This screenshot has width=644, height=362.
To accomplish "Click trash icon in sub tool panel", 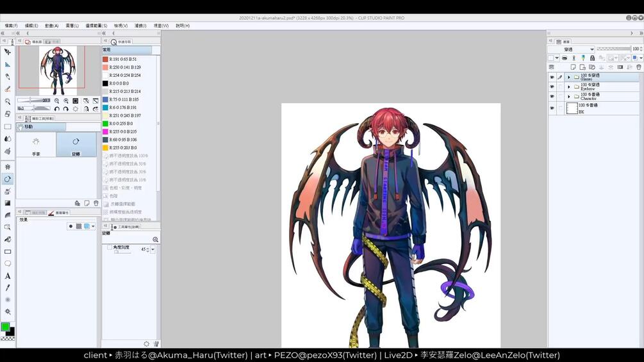I will pos(95,203).
